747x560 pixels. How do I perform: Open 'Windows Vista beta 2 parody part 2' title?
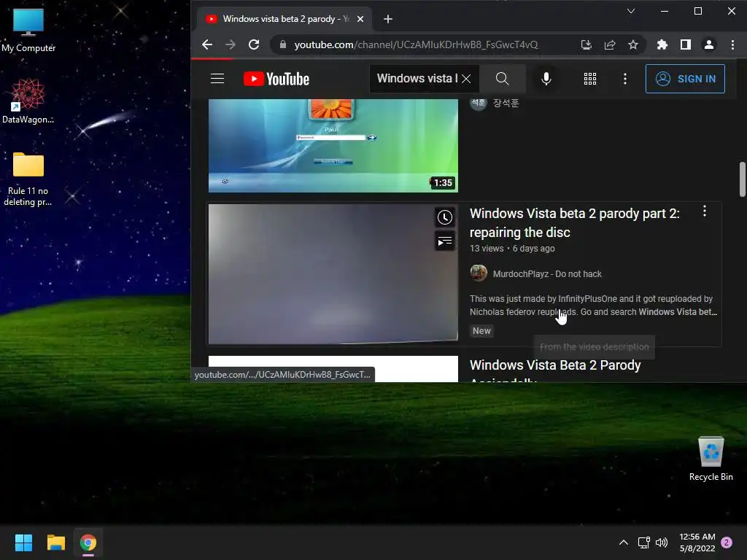pos(575,223)
